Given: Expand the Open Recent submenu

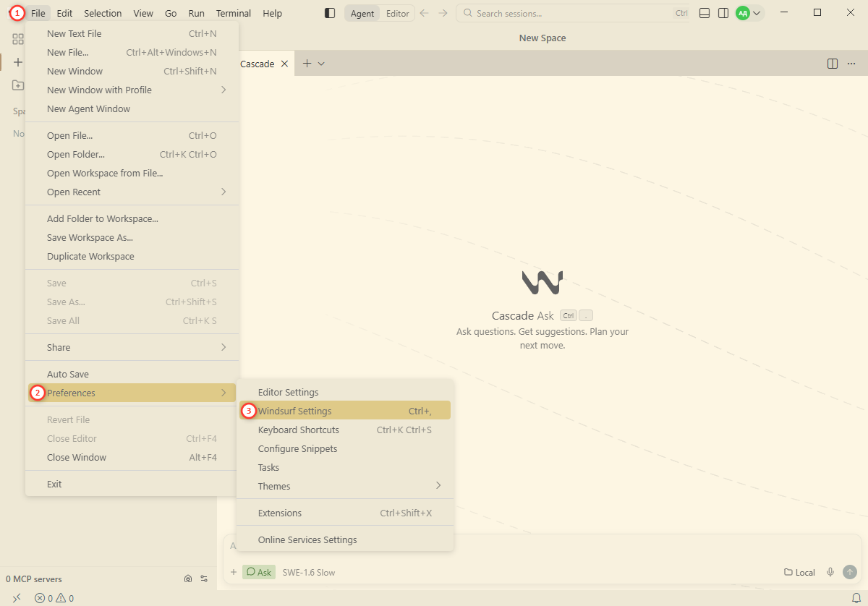Looking at the screenshot, I should 132,192.
